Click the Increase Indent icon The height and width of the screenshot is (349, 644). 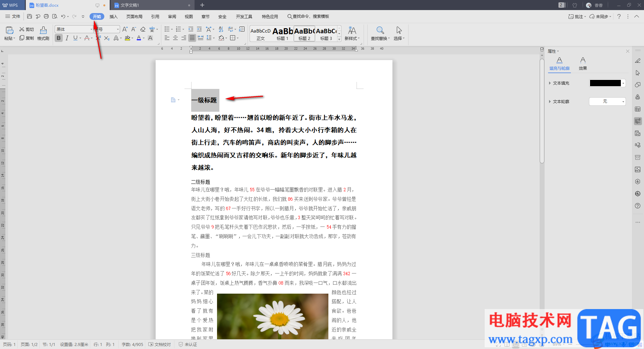pos(199,29)
